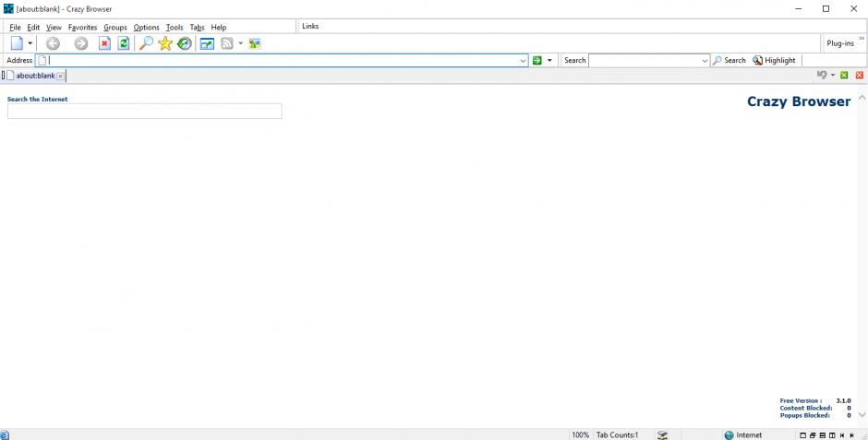
Task: Open the Options menu
Action: coord(146,27)
